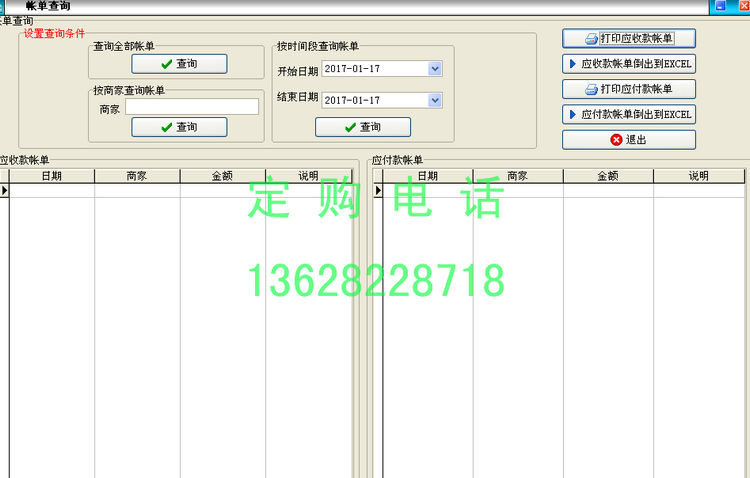This screenshot has height=478, width=750.
Task: Close the 帐单查询 window
Action: [x=744, y=6]
